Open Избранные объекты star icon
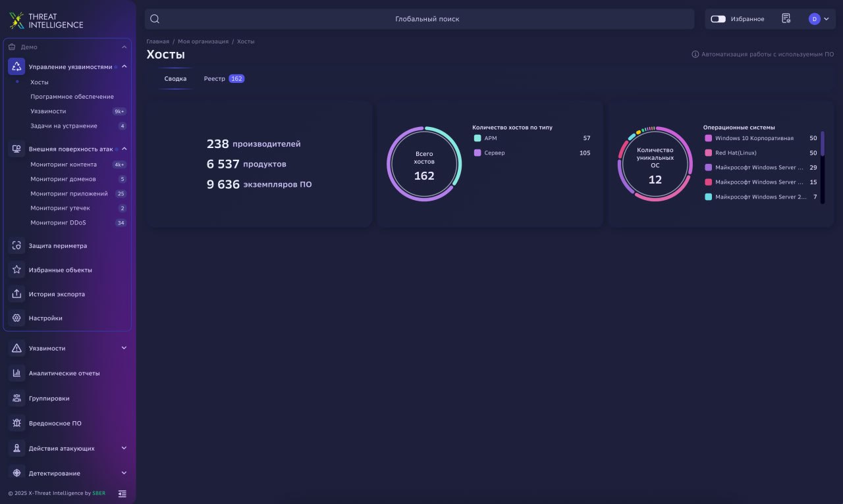Image resolution: width=843 pixels, height=504 pixels. 16,270
